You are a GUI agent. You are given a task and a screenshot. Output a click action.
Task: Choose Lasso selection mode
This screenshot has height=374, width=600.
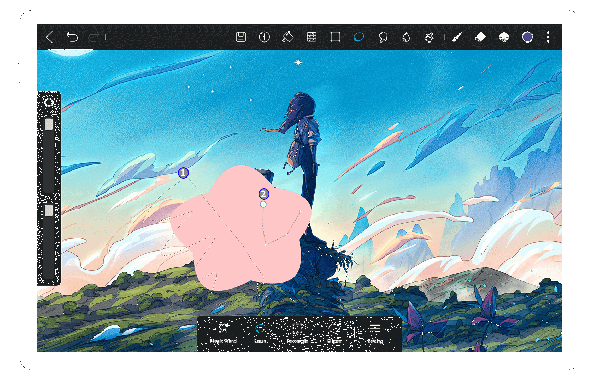coord(260,333)
